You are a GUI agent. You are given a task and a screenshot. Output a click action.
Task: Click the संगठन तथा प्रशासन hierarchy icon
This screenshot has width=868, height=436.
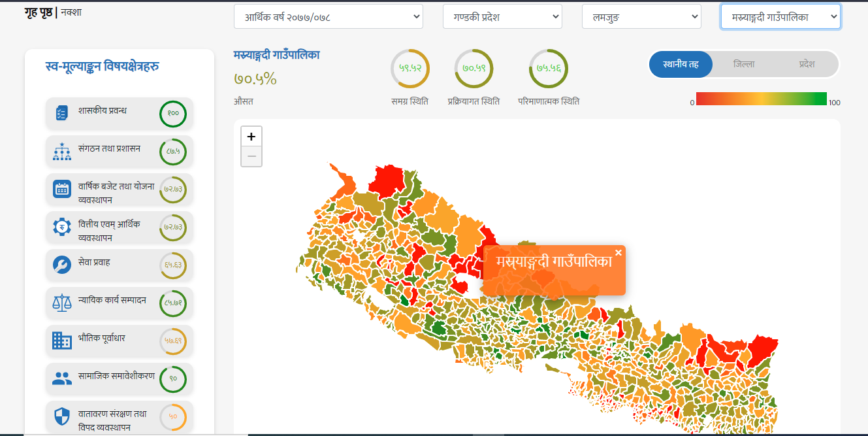click(62, 152)
